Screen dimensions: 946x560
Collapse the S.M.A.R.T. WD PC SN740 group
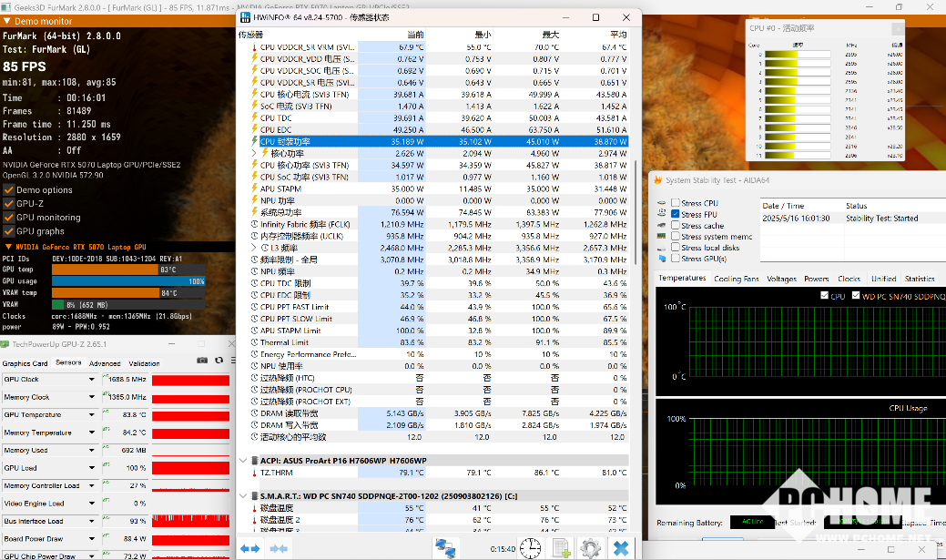[x=243, y=496]
